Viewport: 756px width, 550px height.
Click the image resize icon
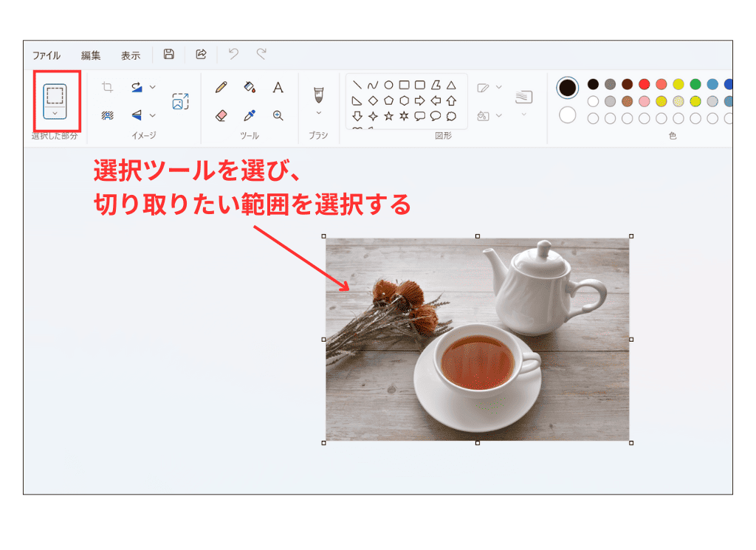[x=180, y=101]
